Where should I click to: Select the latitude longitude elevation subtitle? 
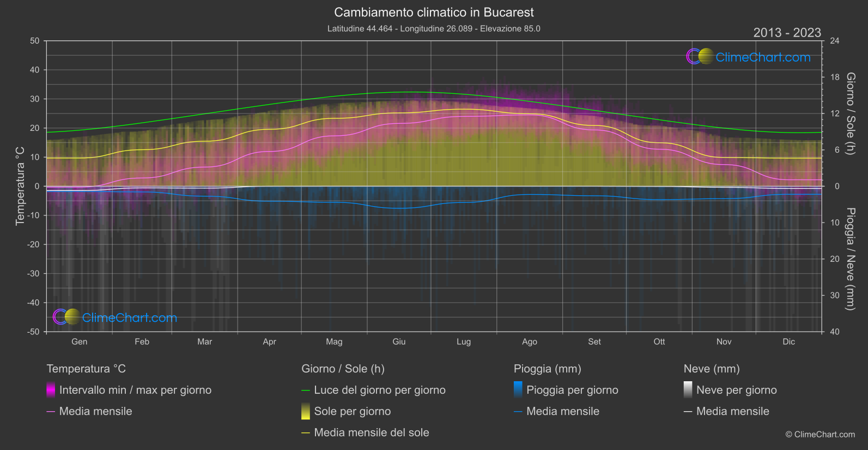tap(434, 28)
